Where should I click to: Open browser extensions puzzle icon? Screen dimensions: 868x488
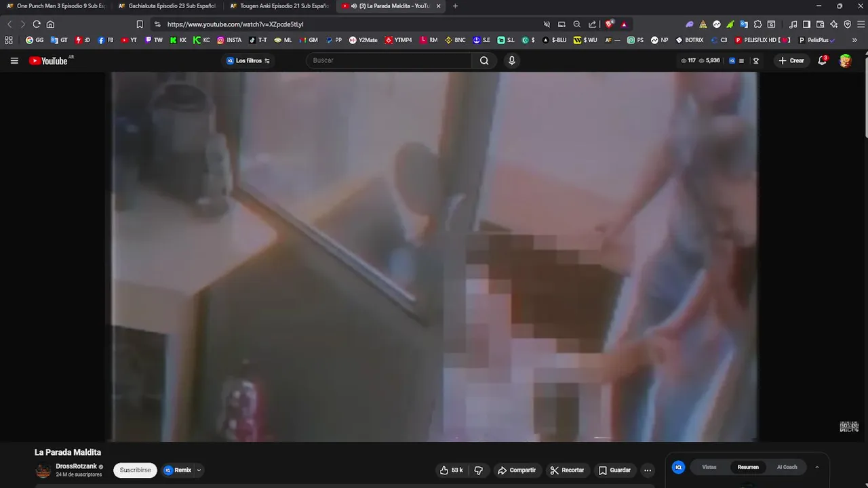(758, 24)
